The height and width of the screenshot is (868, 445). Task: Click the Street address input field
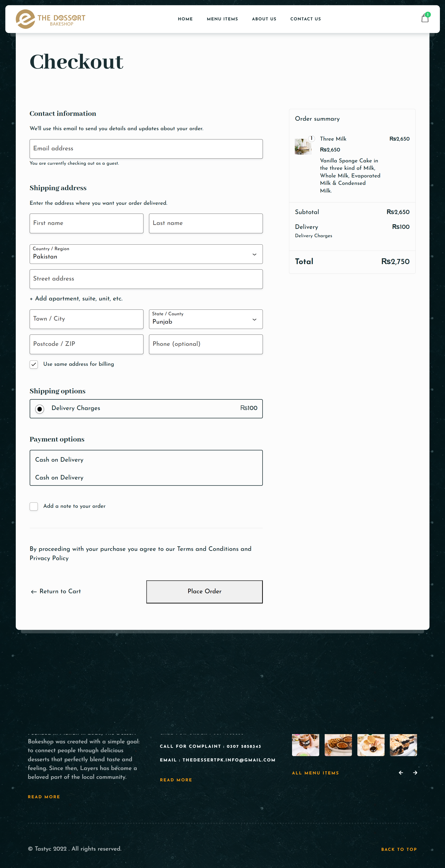point(146,279)
